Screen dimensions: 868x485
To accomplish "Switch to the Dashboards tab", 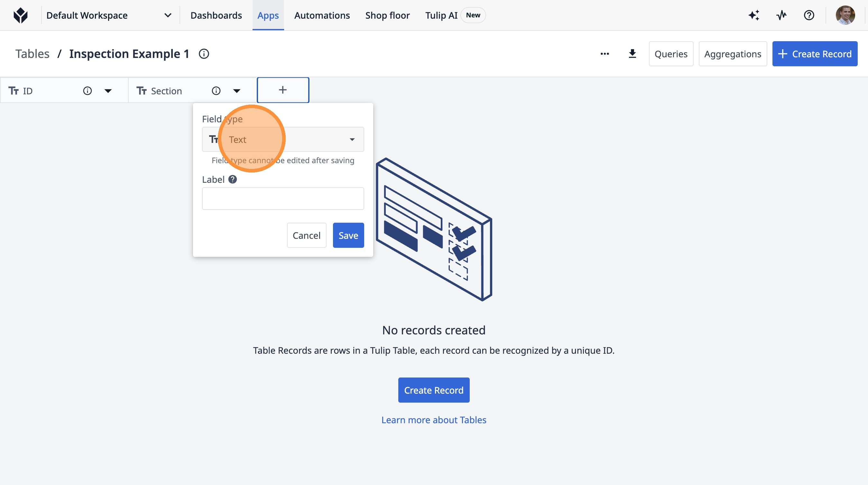I will [x=216, y=15].
